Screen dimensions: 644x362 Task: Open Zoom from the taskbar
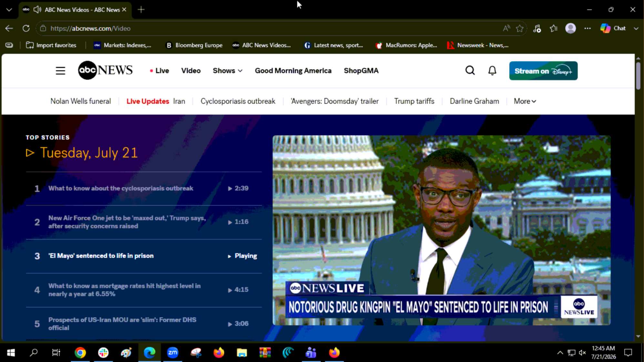point(173,353)
